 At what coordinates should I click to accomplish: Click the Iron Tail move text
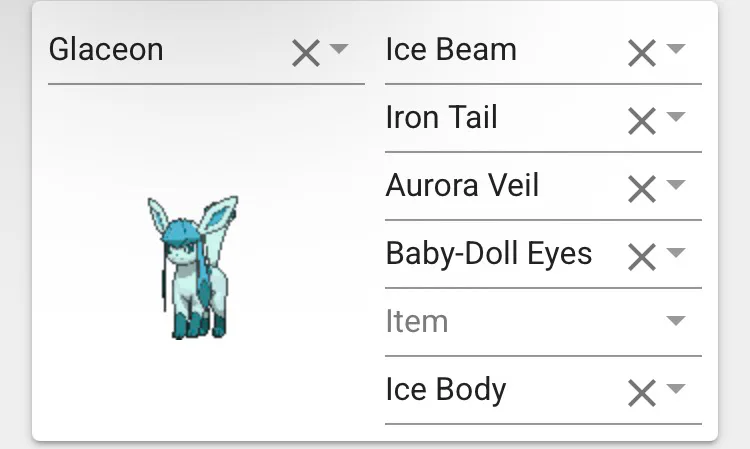coord(441,118)
